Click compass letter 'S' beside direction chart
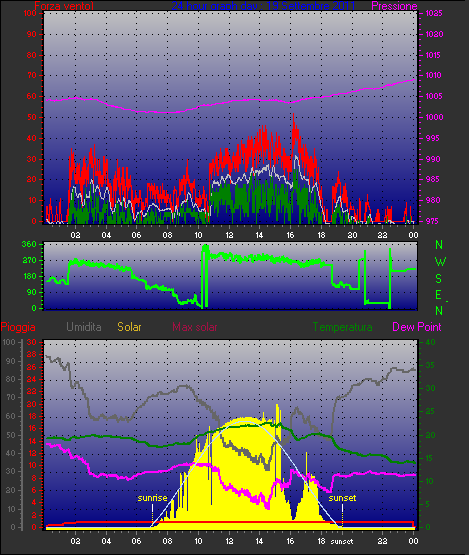Viewport: 469px width, 555px height. [439, 279]
